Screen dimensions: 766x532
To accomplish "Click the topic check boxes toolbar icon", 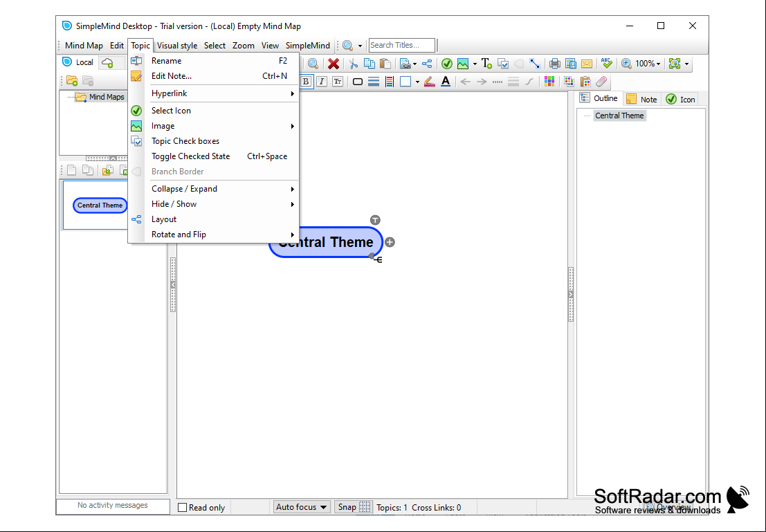I will click(x=502, y=64).
